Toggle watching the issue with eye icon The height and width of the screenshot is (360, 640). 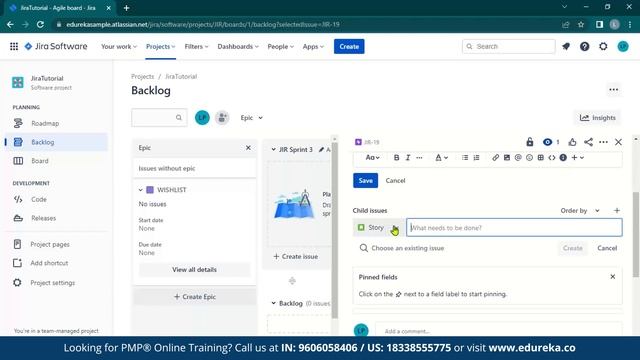[547, 142]
